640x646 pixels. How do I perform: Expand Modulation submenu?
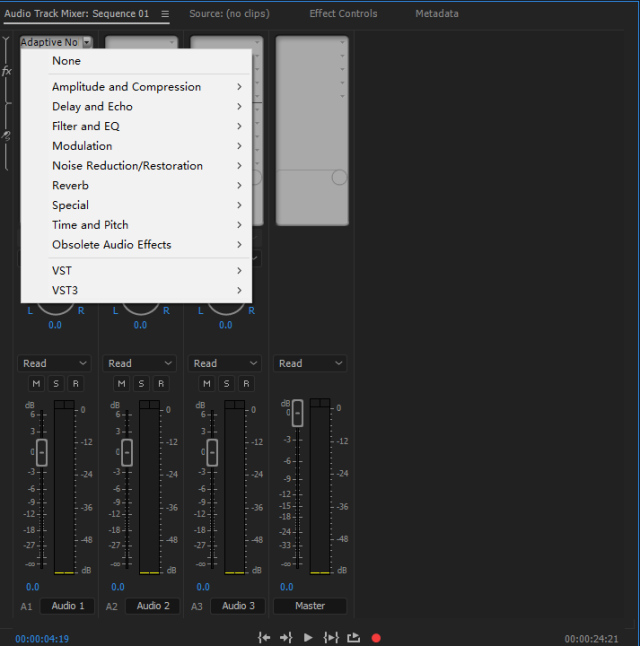pos(136,146)
